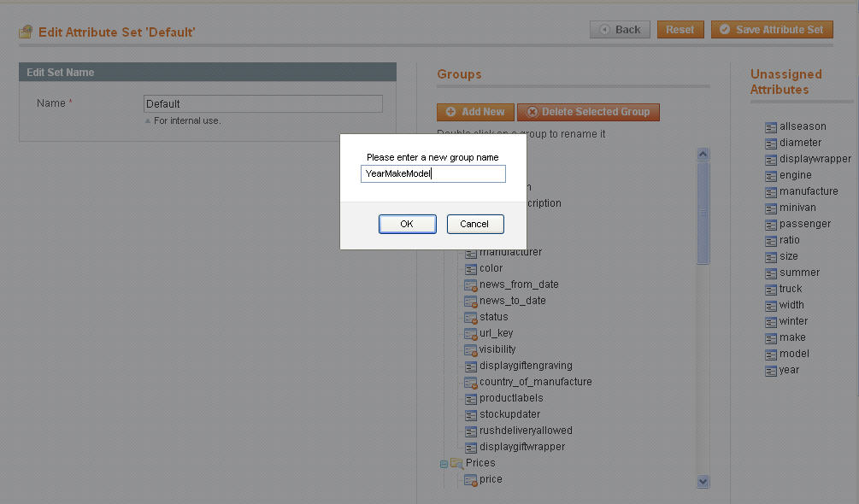The image size is (859, 504).
Task: Select the 'status' attribute icon
Action: coord(471,317)
